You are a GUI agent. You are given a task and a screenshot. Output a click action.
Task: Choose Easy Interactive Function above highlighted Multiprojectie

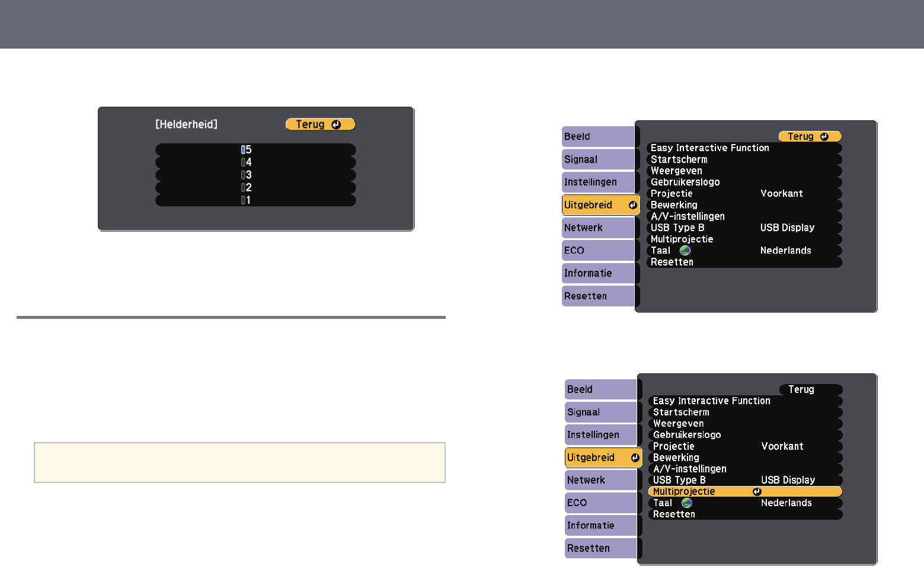click(x=745, y=401)
